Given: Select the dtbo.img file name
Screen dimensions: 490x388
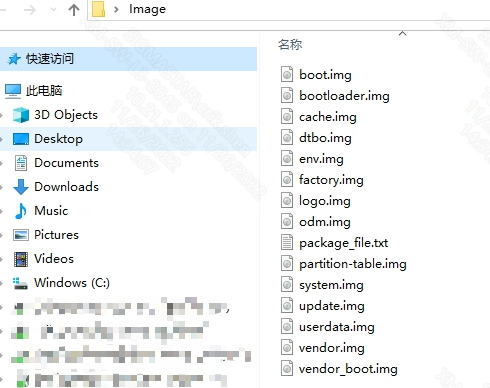Looking at the screenshot, I should coord(325,138).
